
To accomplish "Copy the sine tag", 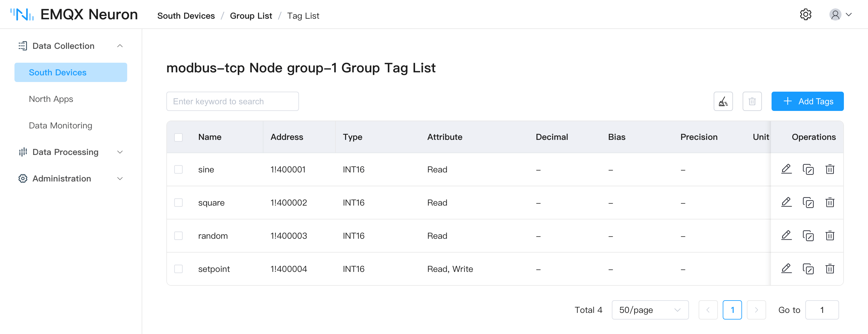I will click(808, 169).
